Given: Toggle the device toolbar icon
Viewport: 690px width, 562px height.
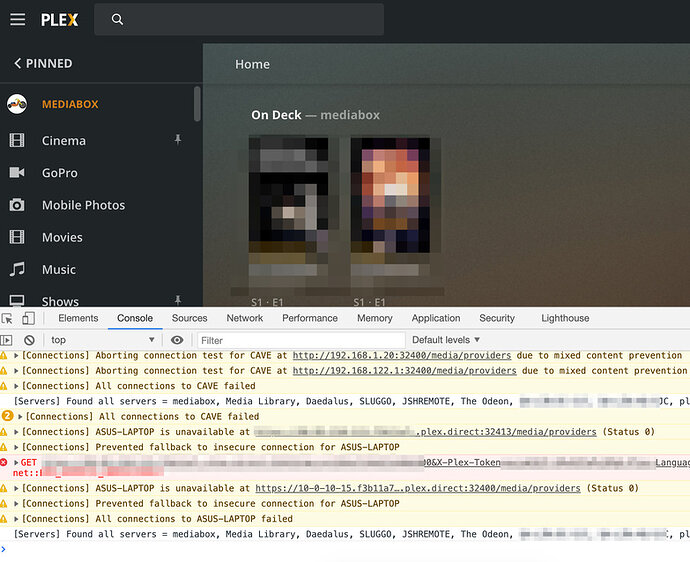Looking at the screenshot, I should (x=29, y=318).
